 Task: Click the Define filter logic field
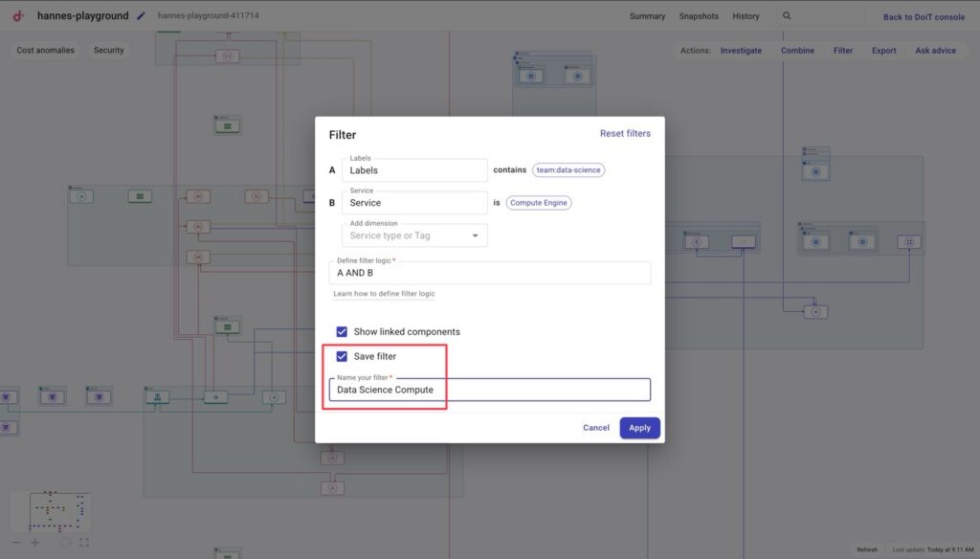pyautogui.click(x=489, y=273)
